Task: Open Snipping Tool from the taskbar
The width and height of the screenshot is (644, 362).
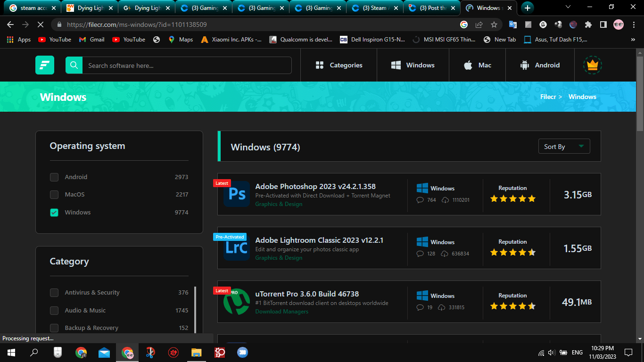Action: point(150,352)
